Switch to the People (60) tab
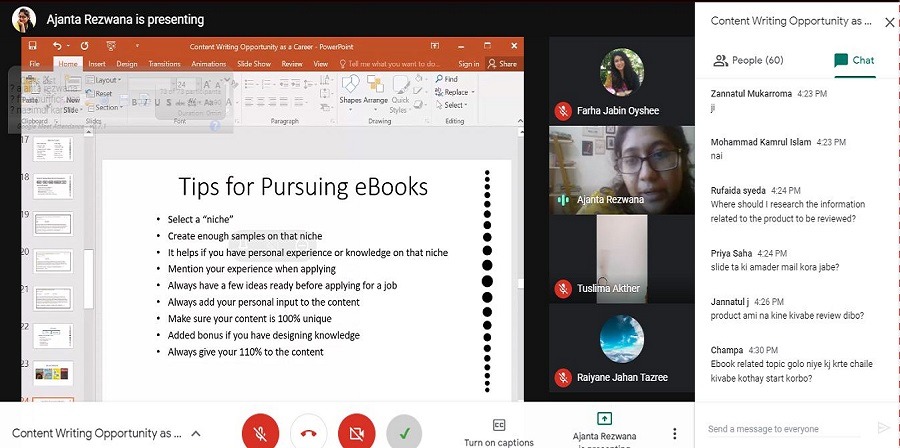 pos(748,60)
